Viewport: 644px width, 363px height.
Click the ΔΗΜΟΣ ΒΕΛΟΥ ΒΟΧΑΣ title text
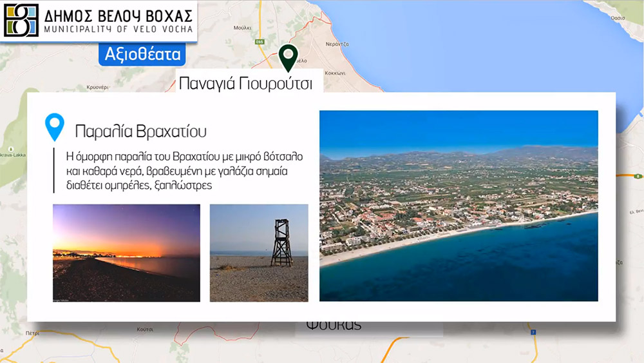coord(118,16)
